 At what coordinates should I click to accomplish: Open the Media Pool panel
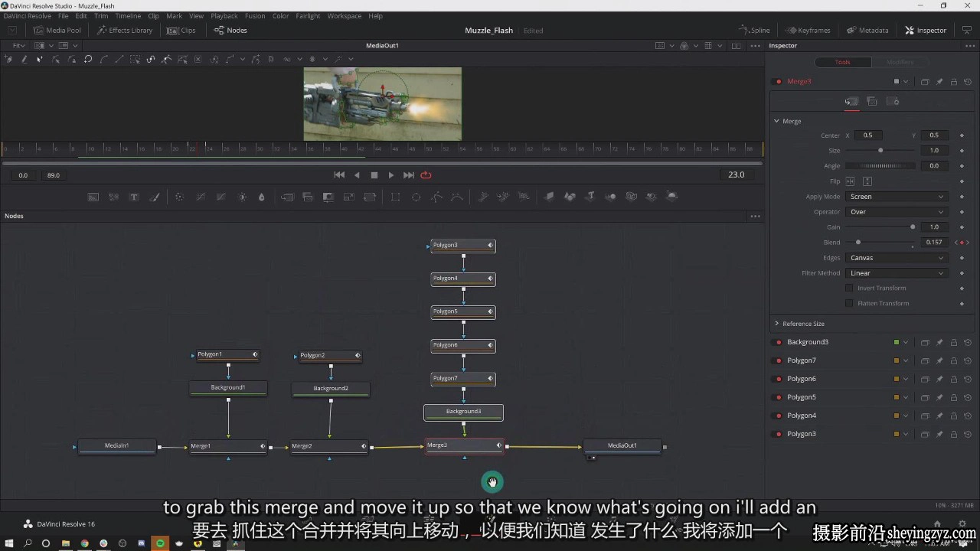[x=57, y=31]
